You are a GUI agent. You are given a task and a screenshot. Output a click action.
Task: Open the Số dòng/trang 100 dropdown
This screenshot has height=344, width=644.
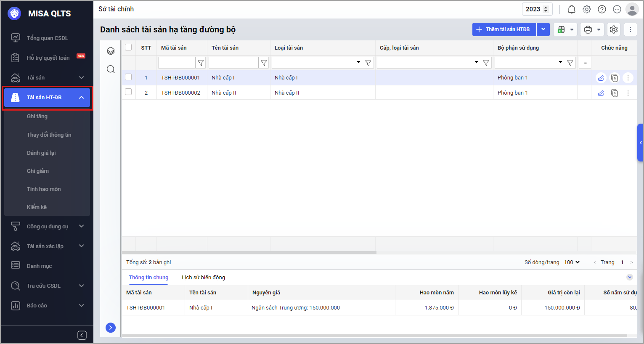[572, 262]
